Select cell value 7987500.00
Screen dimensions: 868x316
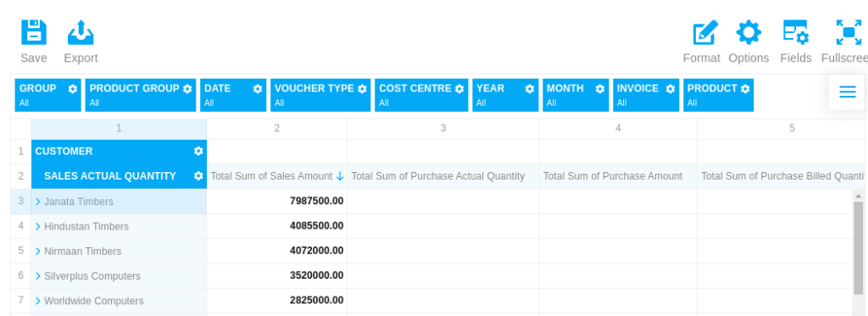point(317,201)
